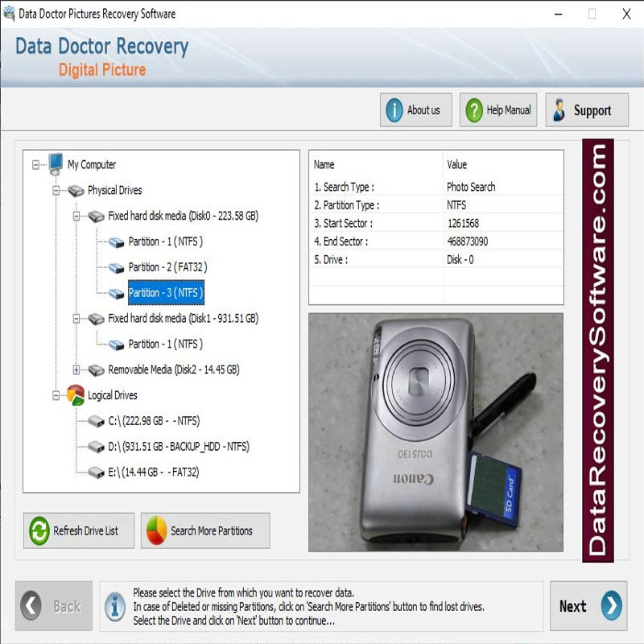The height and width of the screenshot is (644, 644).
Task: Click the Partition Type NTFS value
Action: click(x=456, y=205)
